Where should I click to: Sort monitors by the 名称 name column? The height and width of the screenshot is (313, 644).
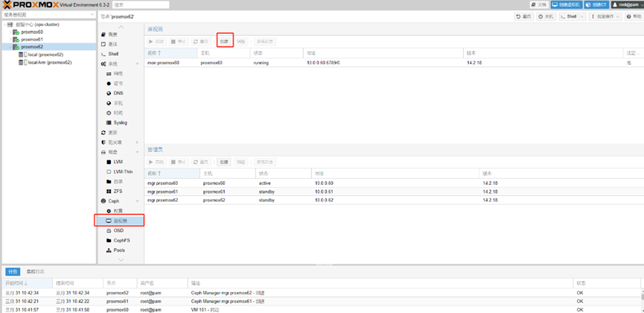[170, 53]
